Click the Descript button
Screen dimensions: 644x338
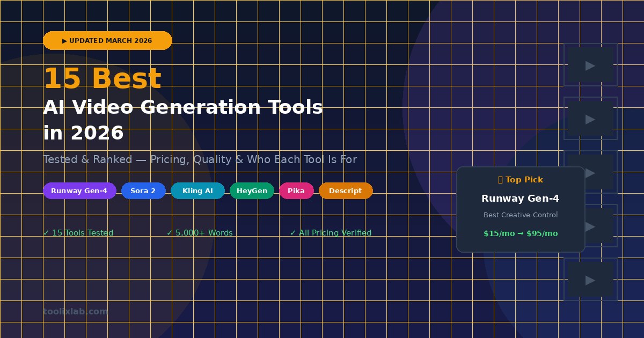click(x=346, y=190)
